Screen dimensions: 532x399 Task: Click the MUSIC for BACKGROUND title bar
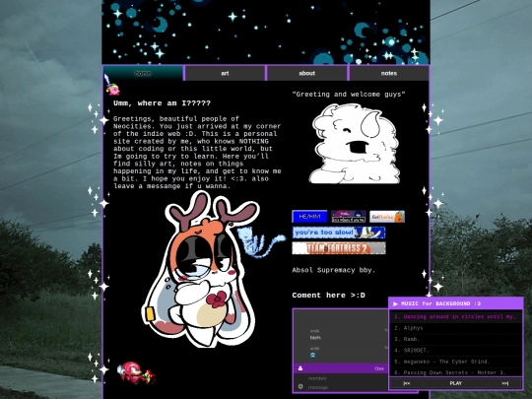[x=456, y=303]
